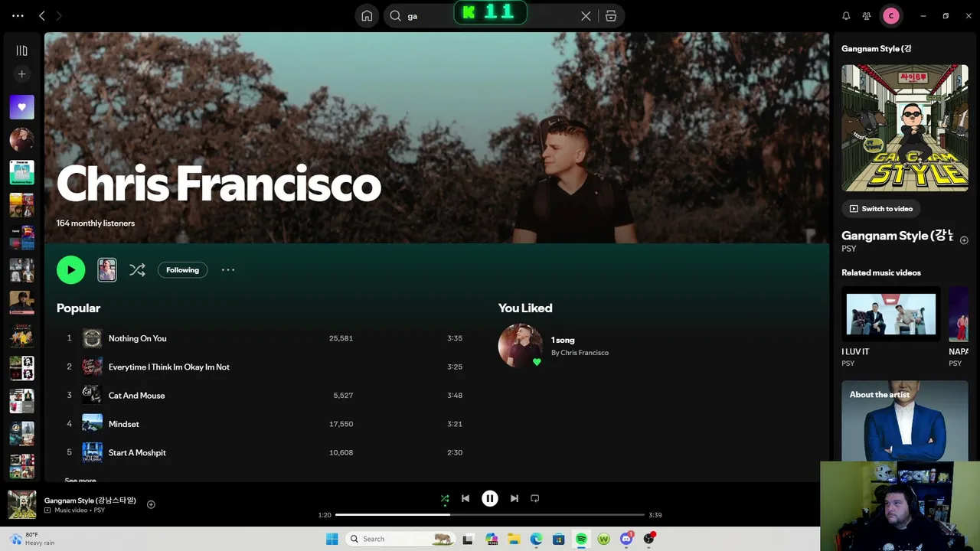Open the I LUV IT related music video
The image size is (980, 551).
click(x=890, y=314)
